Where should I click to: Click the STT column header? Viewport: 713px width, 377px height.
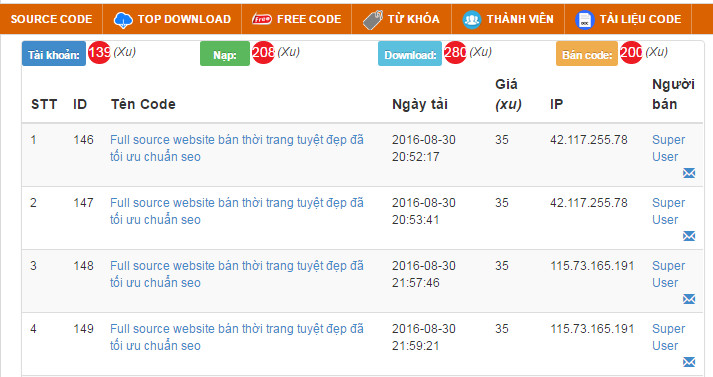tap(44, 104)
